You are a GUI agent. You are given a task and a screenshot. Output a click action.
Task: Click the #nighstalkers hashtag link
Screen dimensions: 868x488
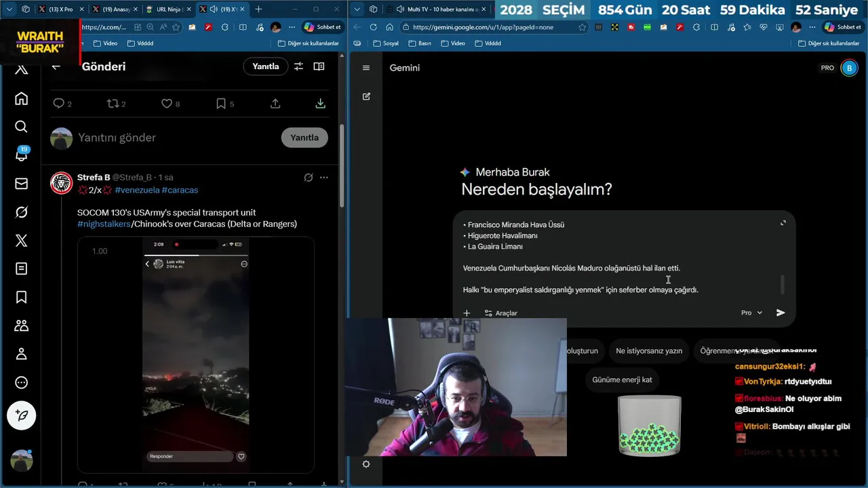(x=104, y=224)
